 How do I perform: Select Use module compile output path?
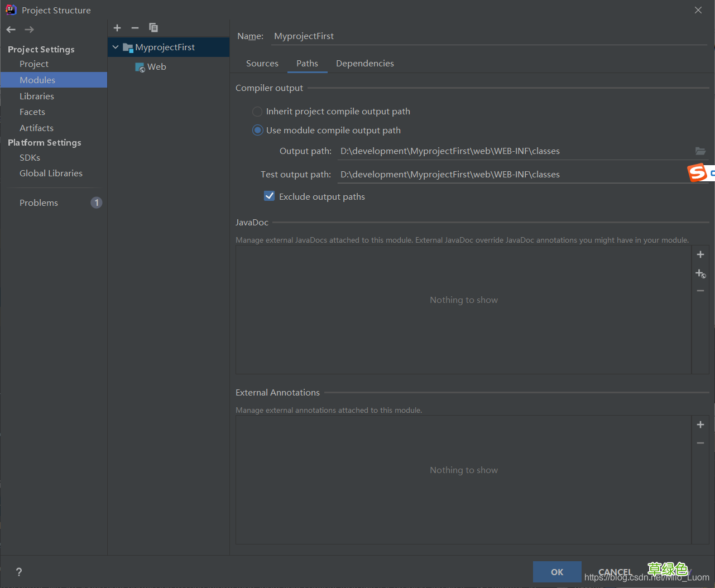(x=257, y=131)
